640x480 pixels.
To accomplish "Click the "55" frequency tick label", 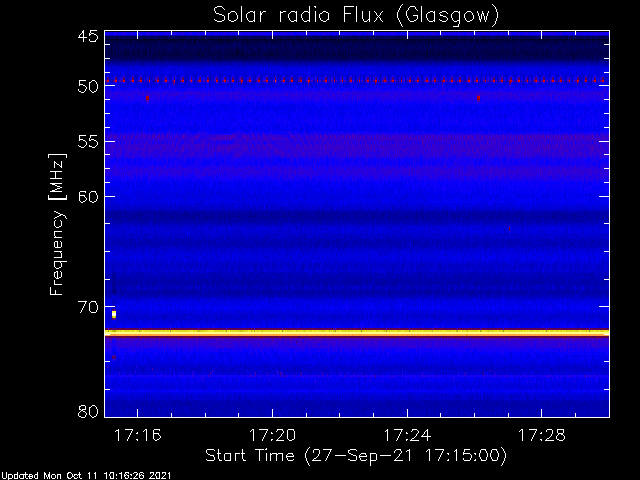I will pos(88,142).
